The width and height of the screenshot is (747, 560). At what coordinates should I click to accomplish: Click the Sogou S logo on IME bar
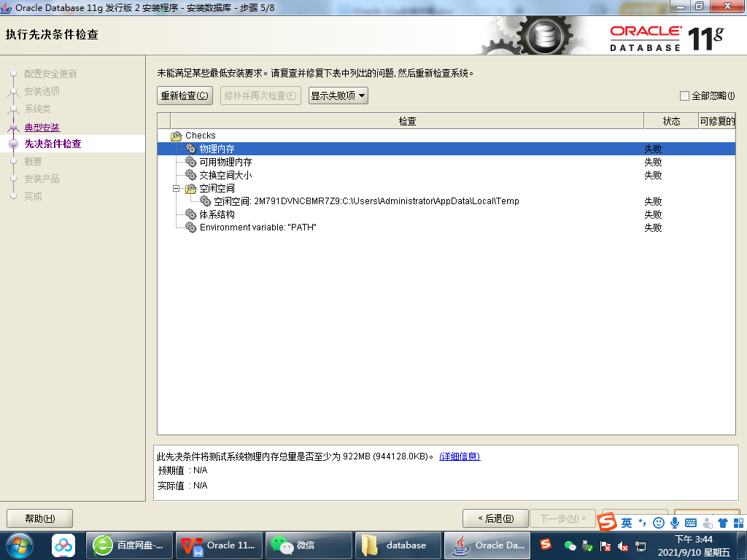(x=608, y=522)
